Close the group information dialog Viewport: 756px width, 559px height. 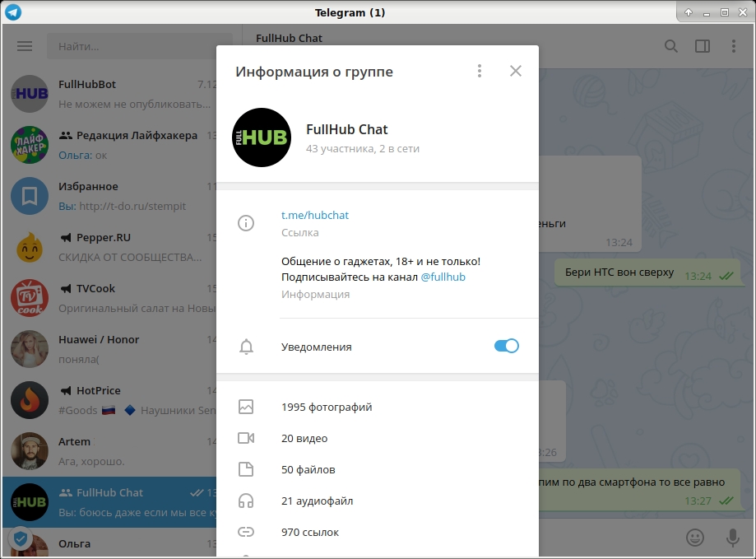click(516, 71)
